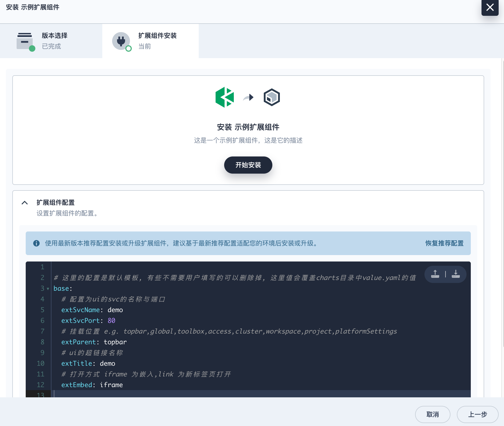Click the comment on line 4 about svc

point(113,299)
